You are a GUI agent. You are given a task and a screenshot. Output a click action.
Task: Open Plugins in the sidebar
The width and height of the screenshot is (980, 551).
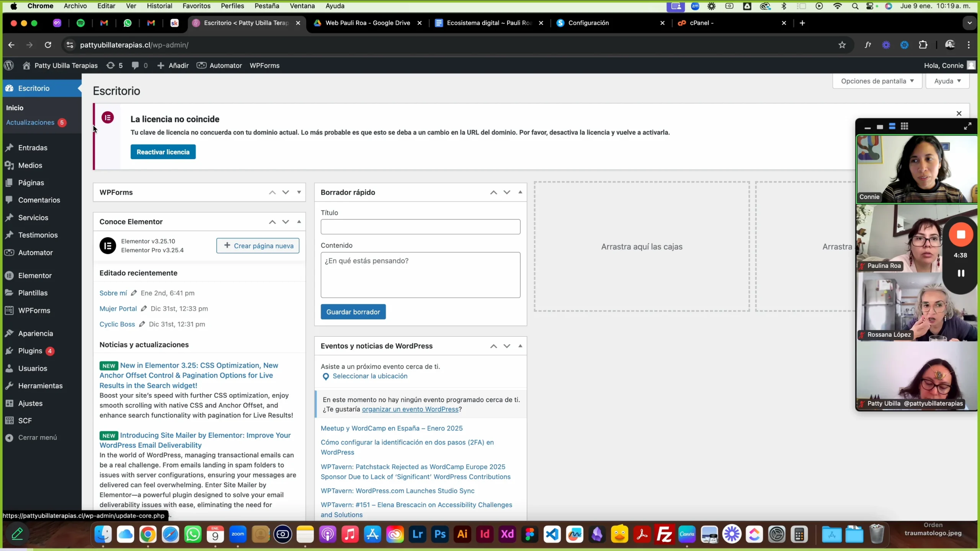[x=30, y=351]
